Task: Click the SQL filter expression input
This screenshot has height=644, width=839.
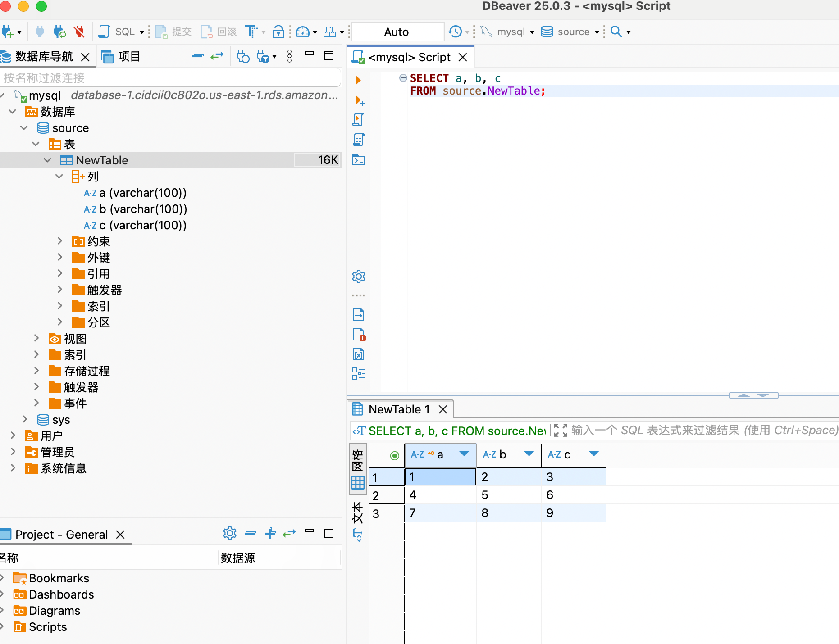Action: point(705,431)
